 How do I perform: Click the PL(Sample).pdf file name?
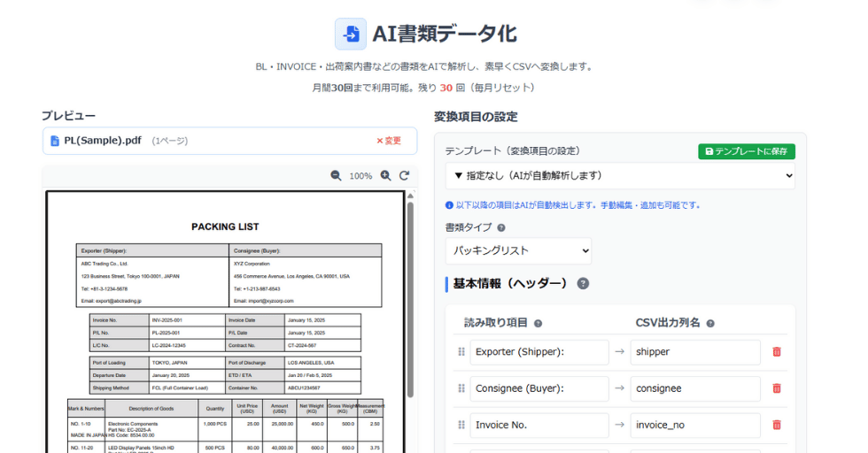tap(103, 141)
